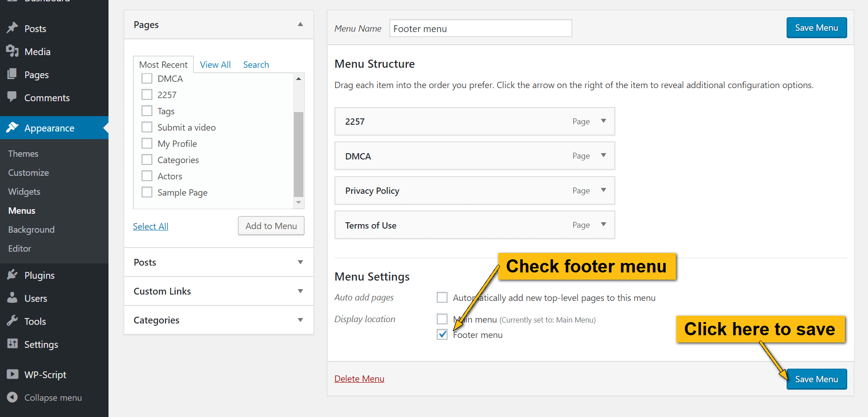Enable automatically add new top-level pages
This screenshot has width=868, height=417.
click(442, 297)
